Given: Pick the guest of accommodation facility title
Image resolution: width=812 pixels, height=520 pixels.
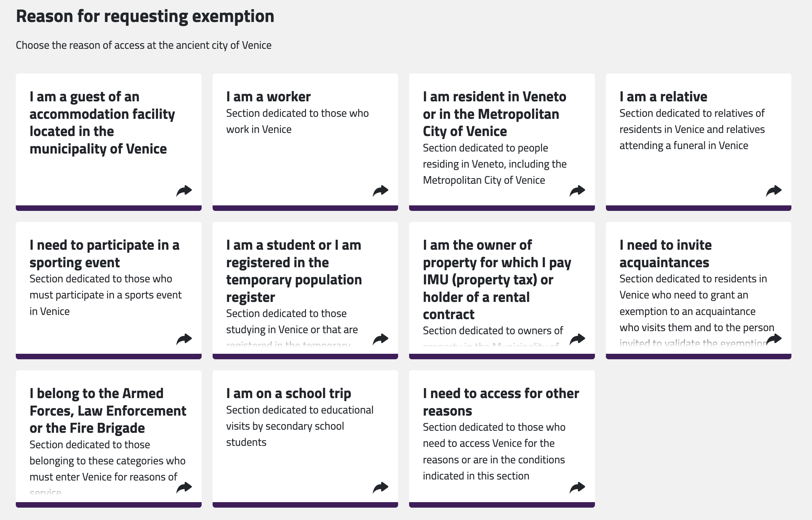Looking at the screenshot, I should click(102, 123).
